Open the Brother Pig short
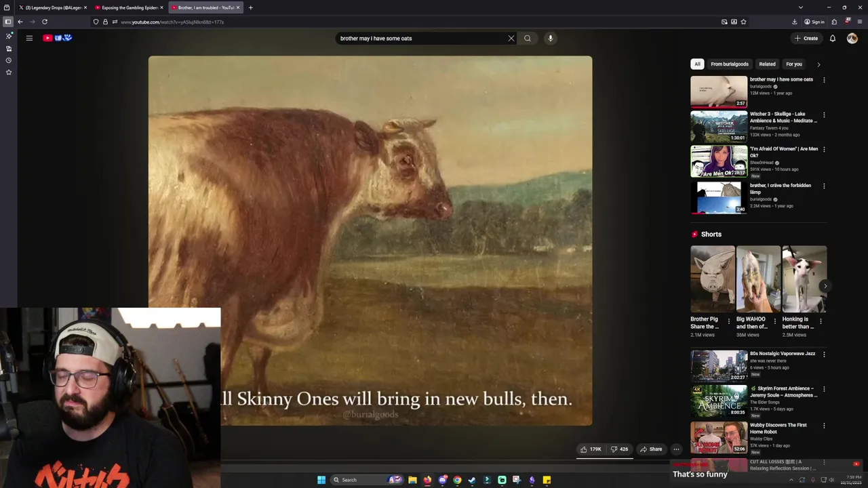The width and height of the screenshot is (868, 488). (712, 279)
